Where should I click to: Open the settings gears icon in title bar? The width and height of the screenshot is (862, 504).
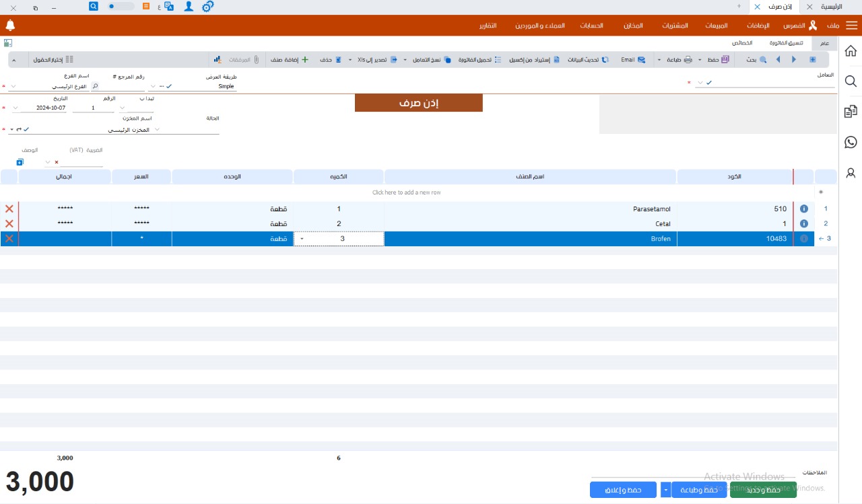click(x=208, y=6)
